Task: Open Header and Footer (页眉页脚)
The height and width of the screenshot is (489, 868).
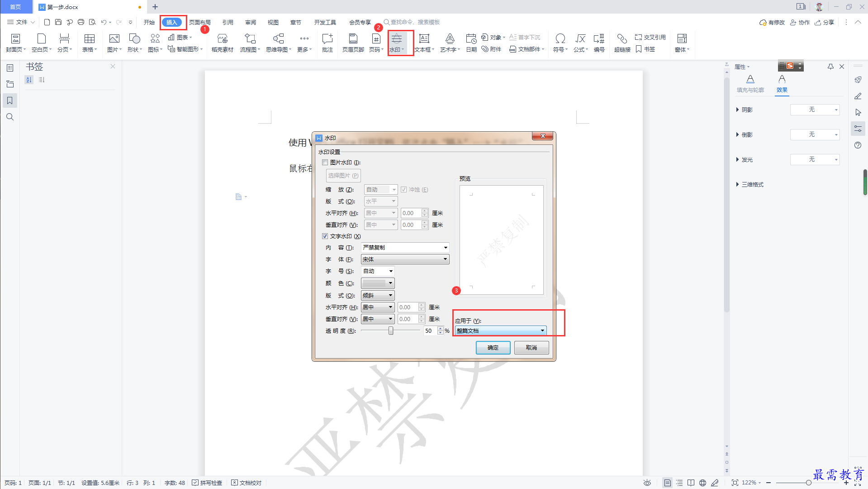Action: pyautogui.click(x=353, y=43)
